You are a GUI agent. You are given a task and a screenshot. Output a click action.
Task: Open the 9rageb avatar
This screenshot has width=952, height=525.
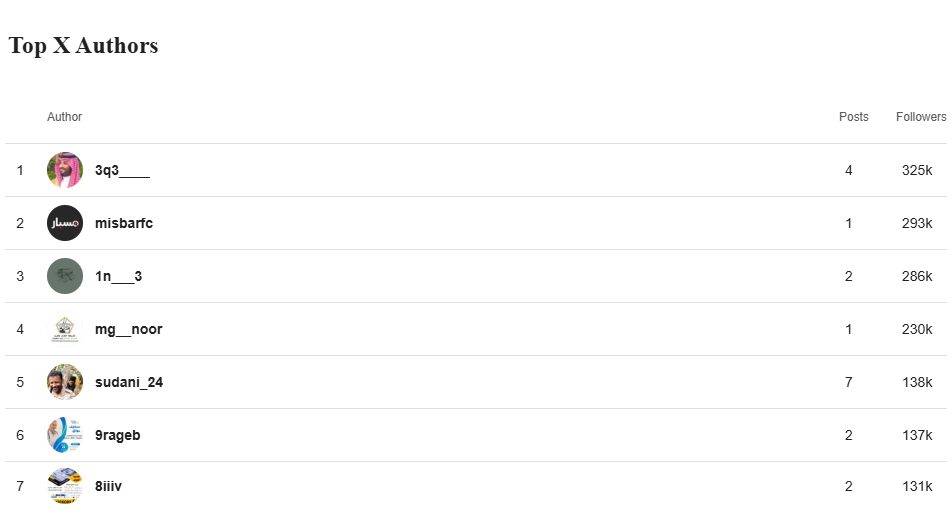65,435
